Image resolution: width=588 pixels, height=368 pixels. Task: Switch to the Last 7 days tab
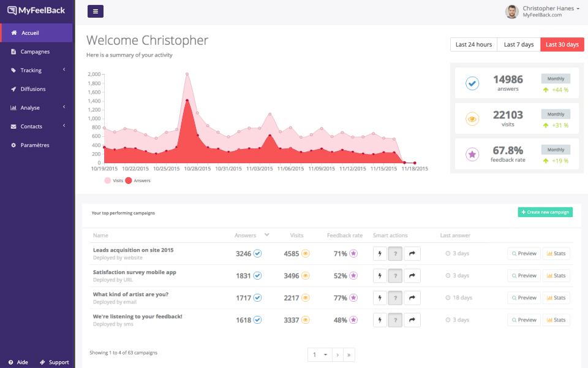coord(518,44)
